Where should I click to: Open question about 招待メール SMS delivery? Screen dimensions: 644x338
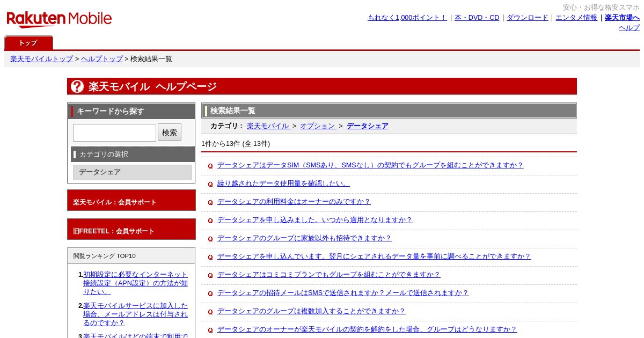click(x=343, y=293)
